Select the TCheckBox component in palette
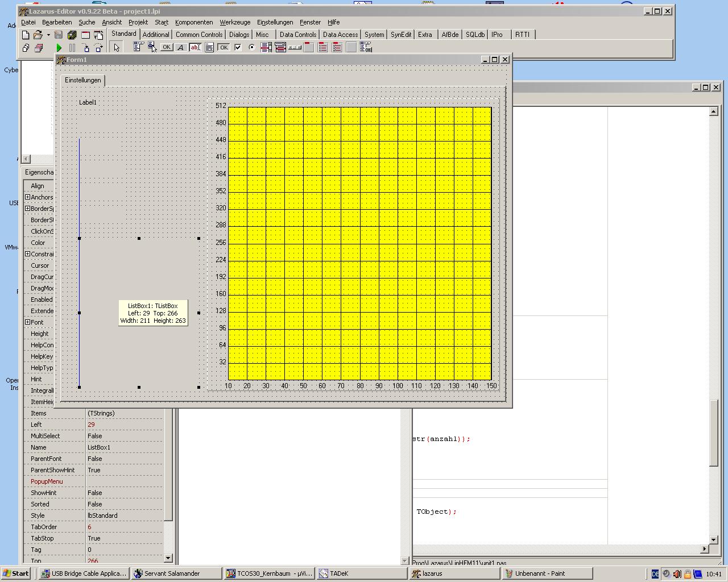The width and height of the screenshot is (728, 582). (238, 48)
